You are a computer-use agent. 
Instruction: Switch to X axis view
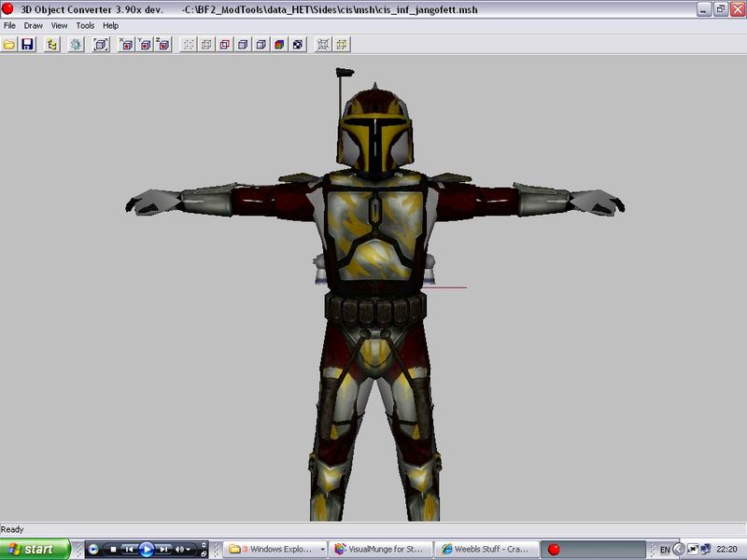pyautogui.click(x=126, y=45)
